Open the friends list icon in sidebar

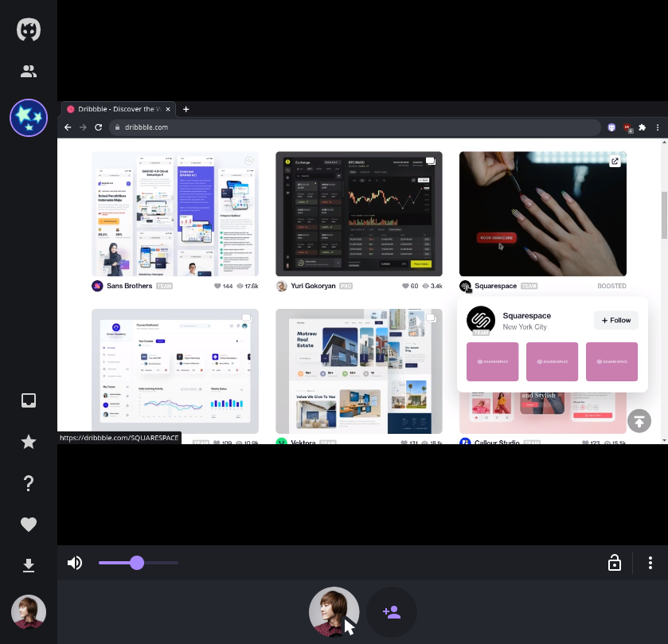point(29,71)
